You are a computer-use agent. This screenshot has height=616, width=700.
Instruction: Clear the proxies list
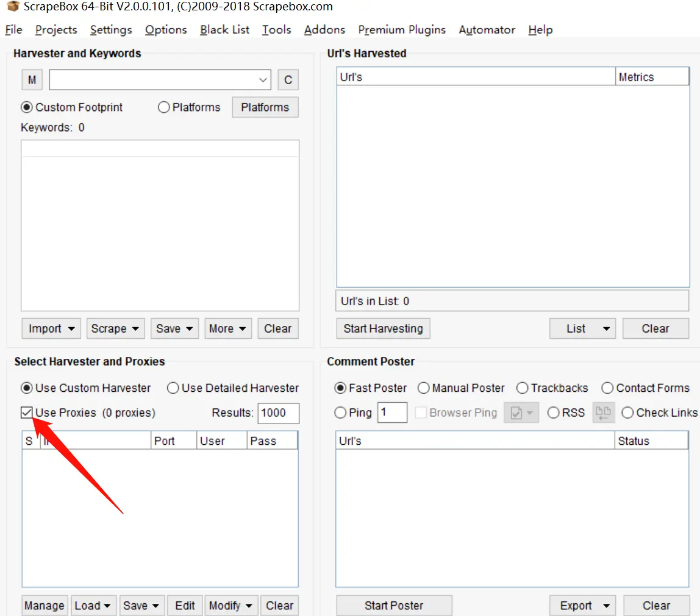coord(279,605)
